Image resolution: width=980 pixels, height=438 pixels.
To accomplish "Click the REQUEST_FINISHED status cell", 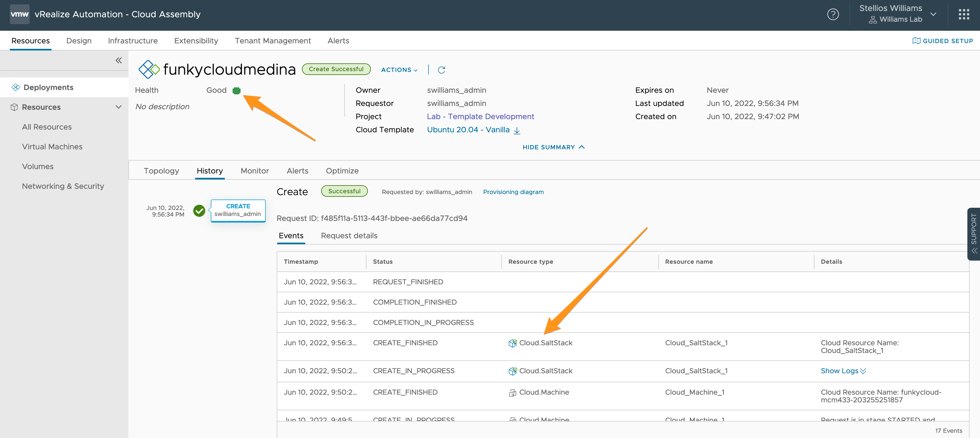I will coord(408,282).
